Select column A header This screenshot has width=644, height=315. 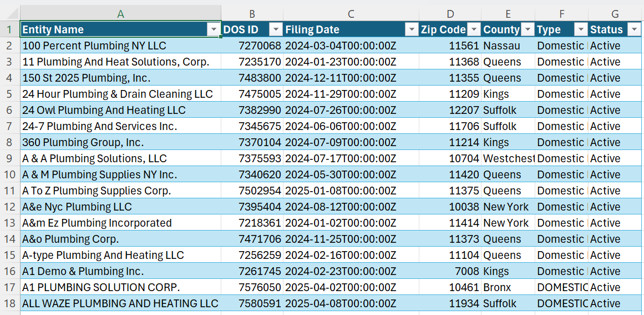pos(120,13)
